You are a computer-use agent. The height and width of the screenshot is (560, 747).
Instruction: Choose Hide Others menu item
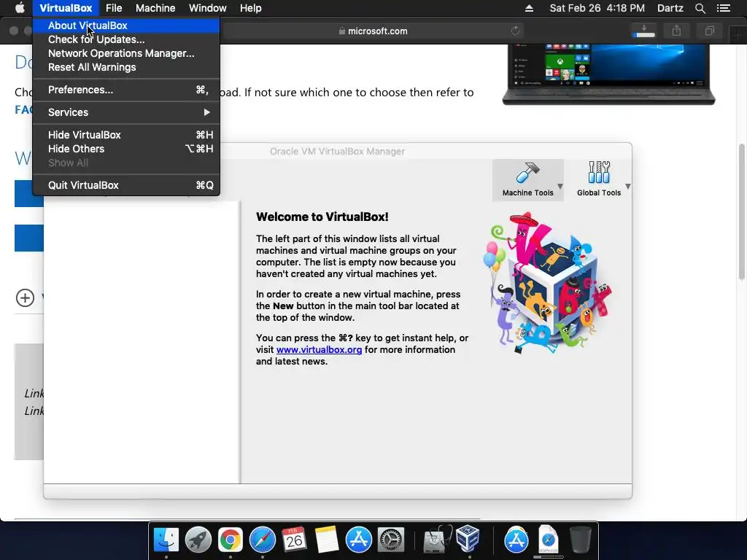point(126,149)
